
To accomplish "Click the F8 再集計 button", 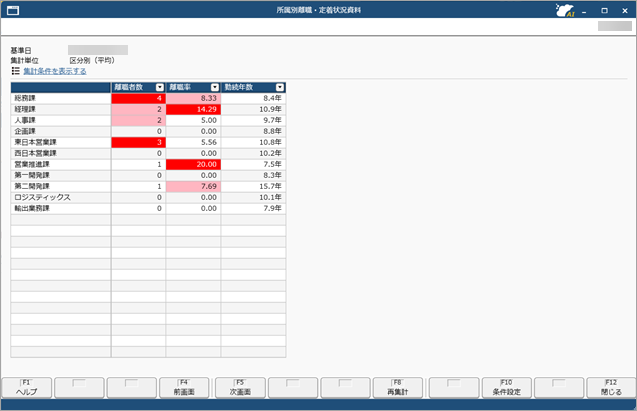I will [x=397, y=388].
